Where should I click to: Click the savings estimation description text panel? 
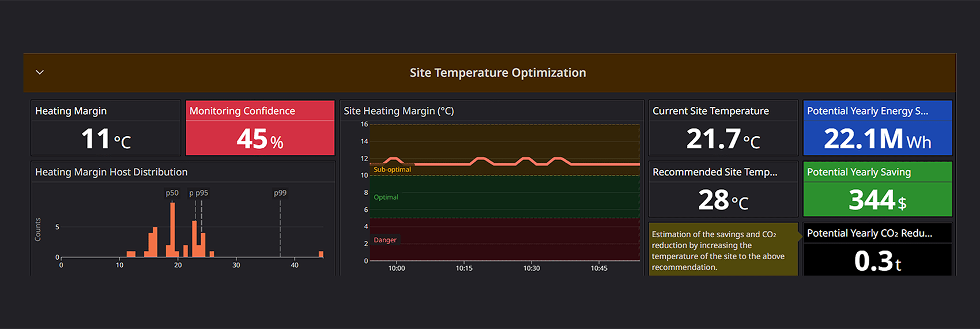coord(723,251)
